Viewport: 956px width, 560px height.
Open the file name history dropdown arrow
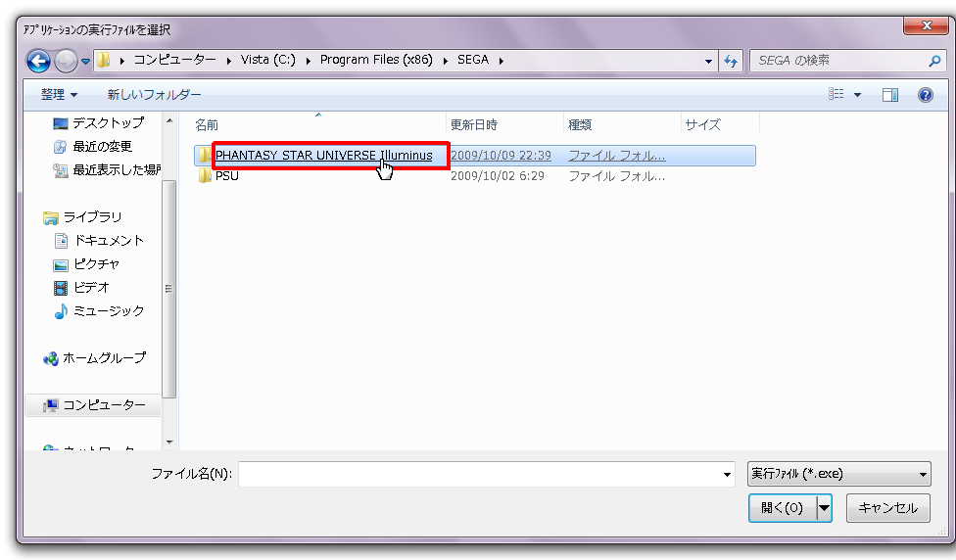[x=727, y=474]
